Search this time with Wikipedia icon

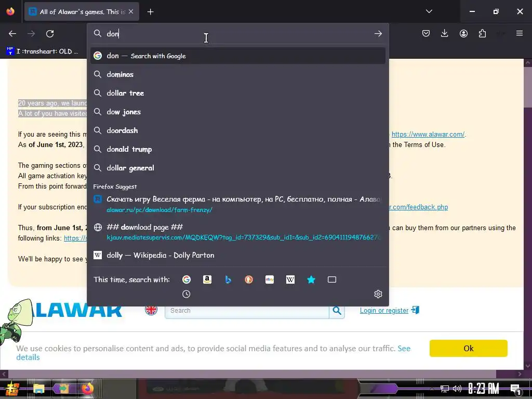pos(290,279)
